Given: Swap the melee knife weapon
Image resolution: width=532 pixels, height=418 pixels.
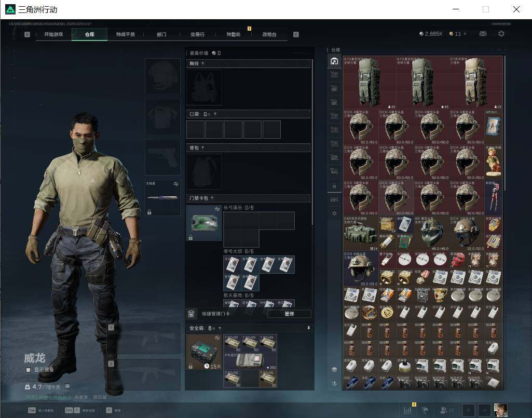Looking at the screenshot, I should (176, 184).
